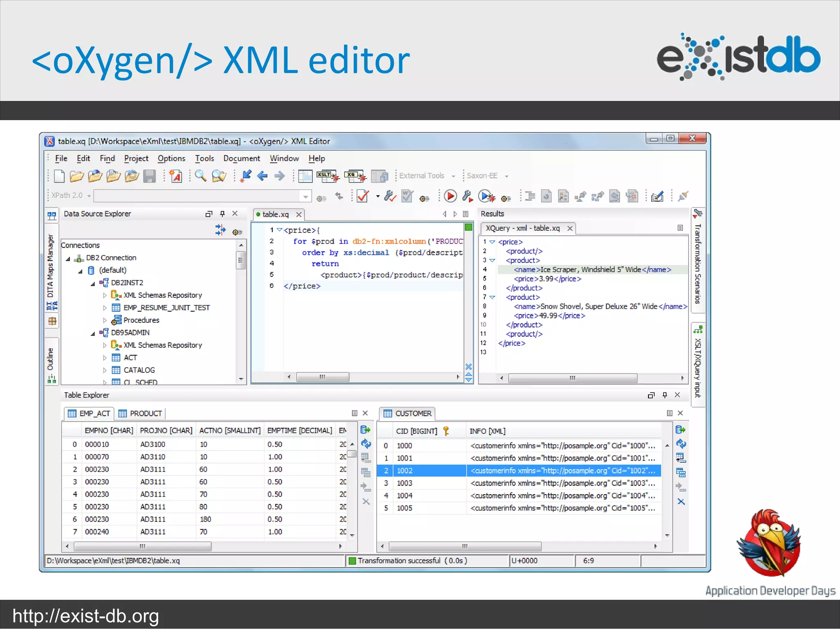This screenshot has width=840, height=630.
Task: Fold the price element on line 1
Action: [x=280, y=230]
